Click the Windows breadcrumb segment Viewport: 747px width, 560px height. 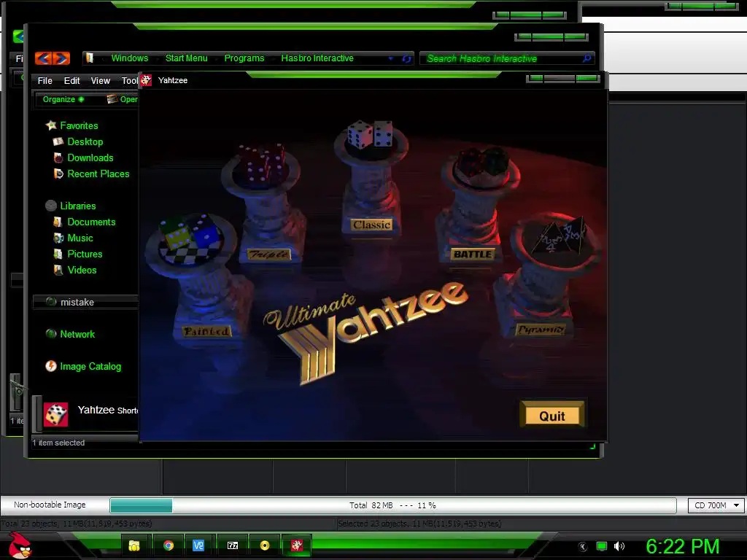coord(130,58)
